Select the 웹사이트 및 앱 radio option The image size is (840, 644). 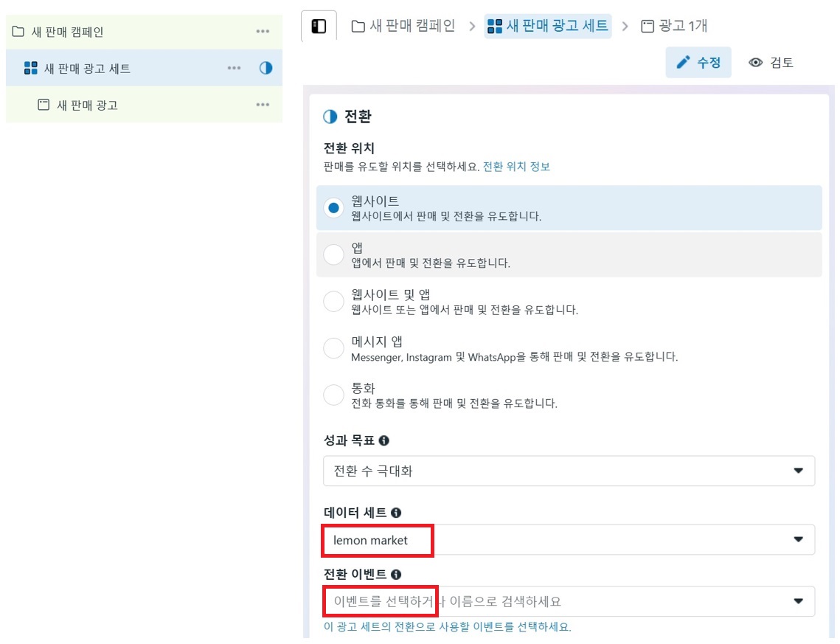(333, 301)
